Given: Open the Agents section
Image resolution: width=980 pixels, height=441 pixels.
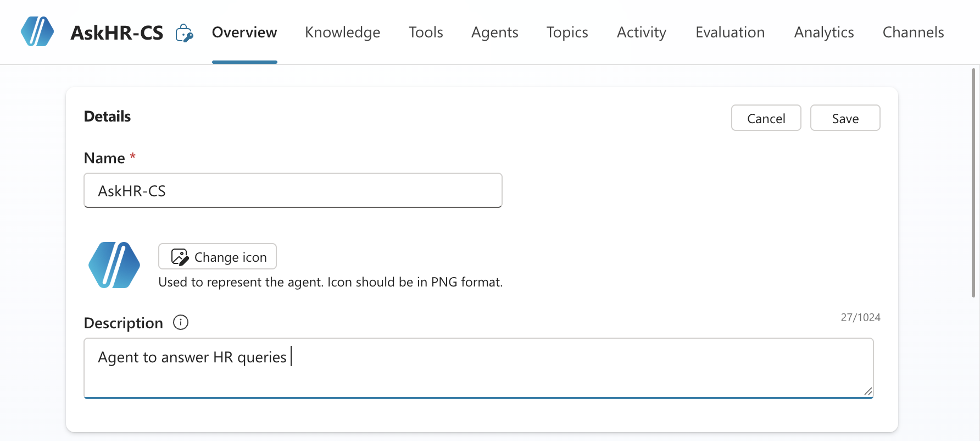Looking at the screenshot, I should pyautogui.click(x=494, y=32).
